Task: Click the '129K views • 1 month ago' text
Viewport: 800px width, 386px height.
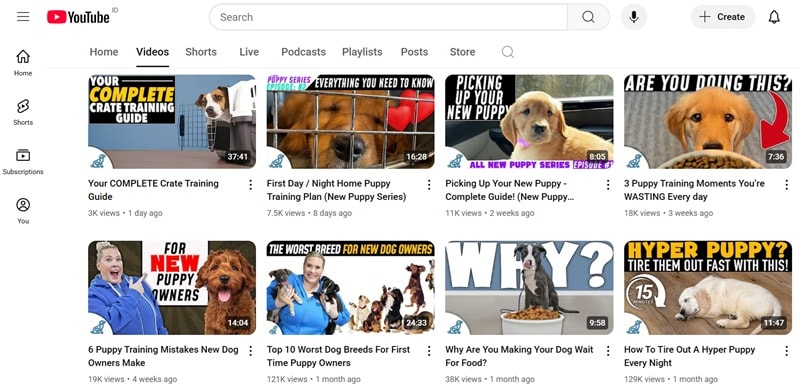Action: pos(670,379)
